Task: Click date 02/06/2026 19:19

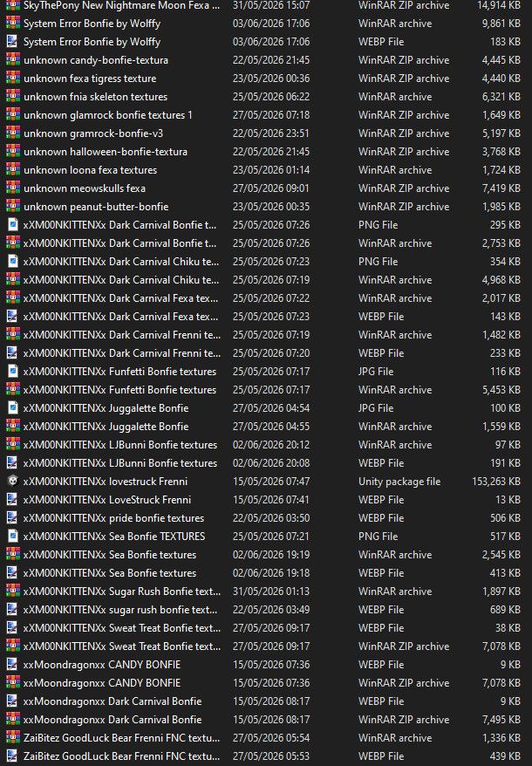Action: (271, 555)
